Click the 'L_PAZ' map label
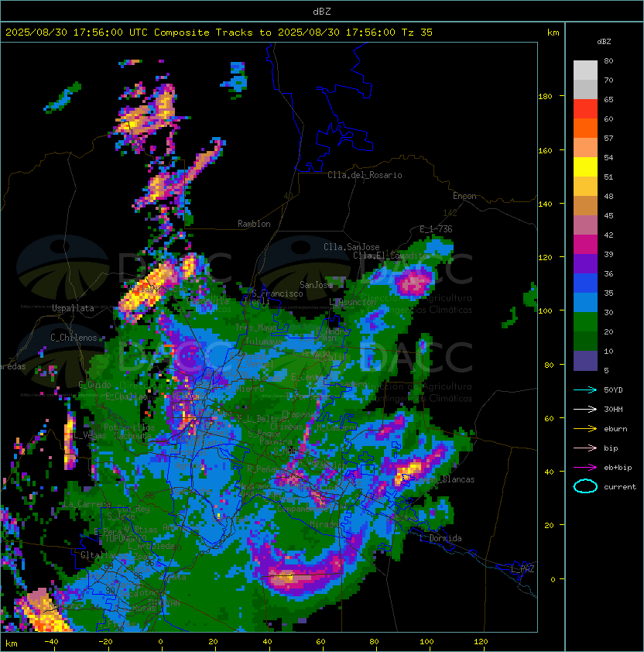This screenshot has width=644, height=652. point(522,569)
